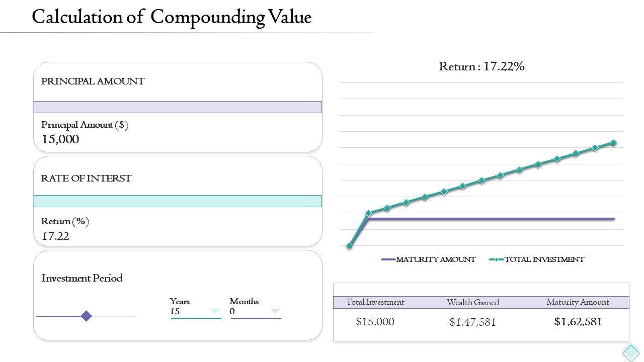Click the chart title Return : 17.22%
Image resolution: width=644 pixels, height=362 pixels.
(481, 66)
